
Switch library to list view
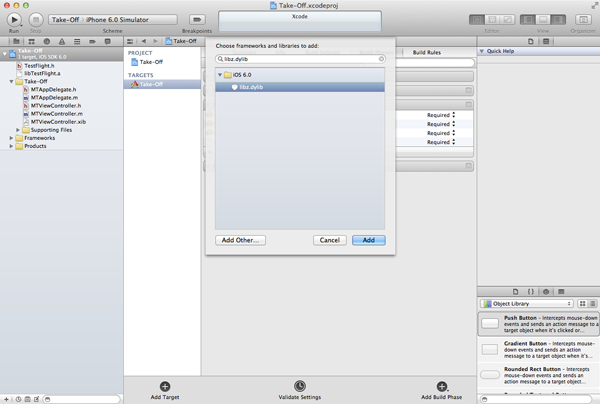coord(592,304)
